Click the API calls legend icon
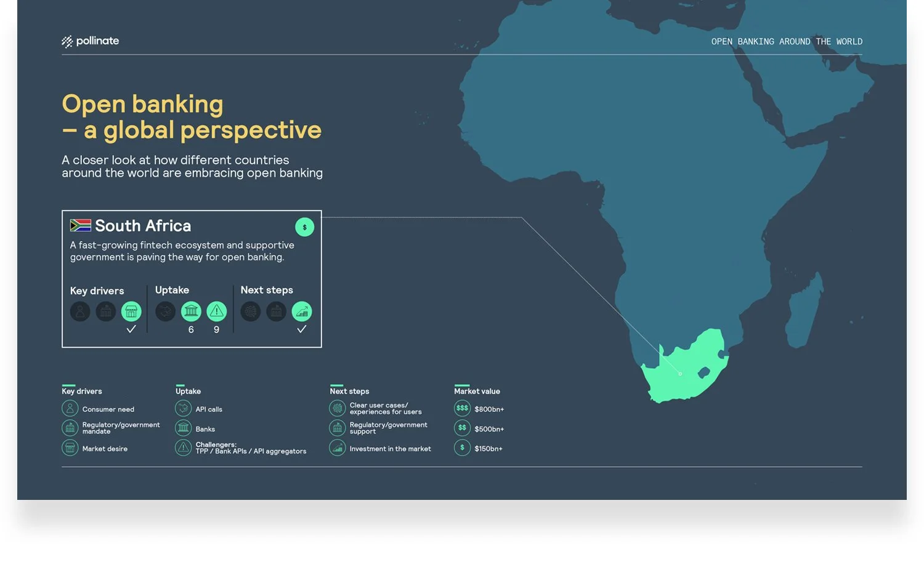The height and width of the screenshot is (567, 924). click(x=184, y=408)
